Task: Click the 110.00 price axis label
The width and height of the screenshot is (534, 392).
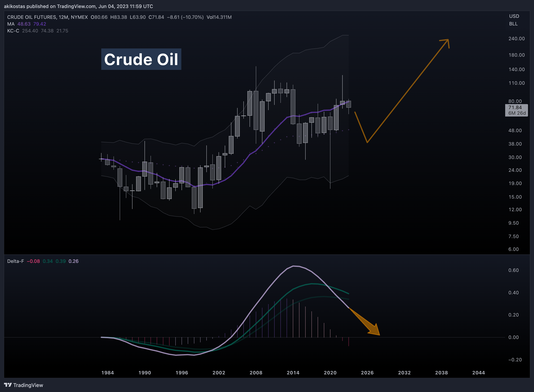Action: 516,83
